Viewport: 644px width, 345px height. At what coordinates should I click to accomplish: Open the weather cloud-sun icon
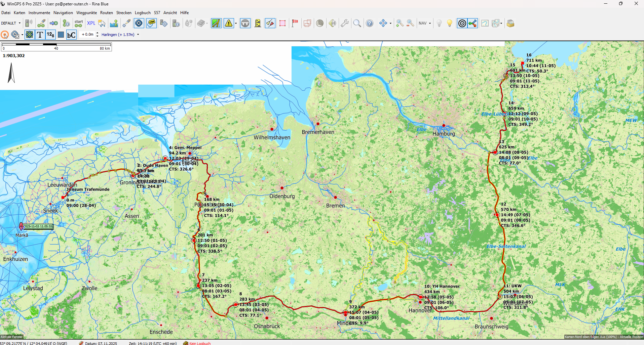tap(102, 23)
